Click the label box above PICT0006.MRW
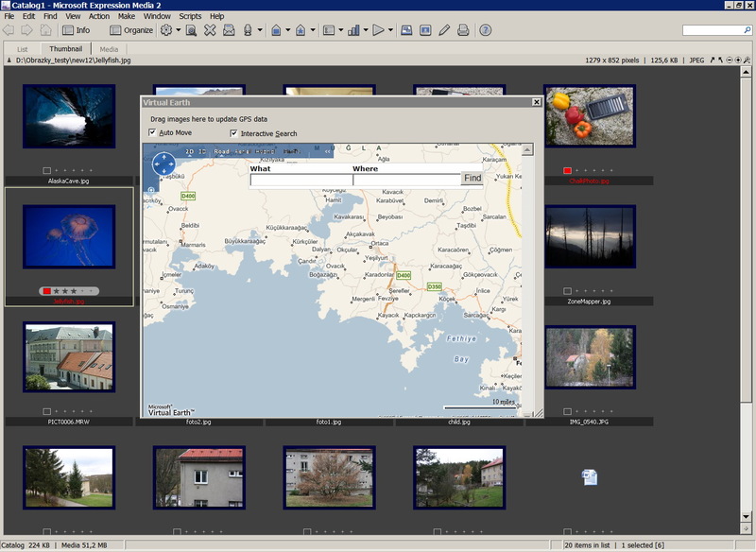The width and height of the screenshot is (756, 552). (x=46, y=411)
